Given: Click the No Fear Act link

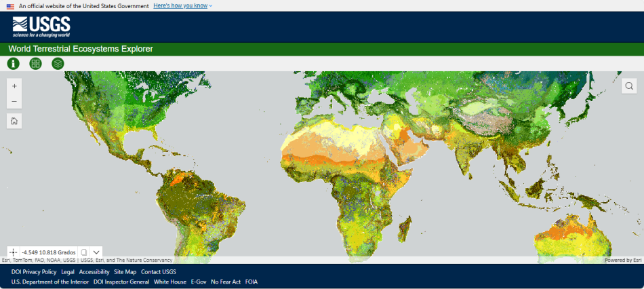Looking at the screenshot, I should click(226, 282).
